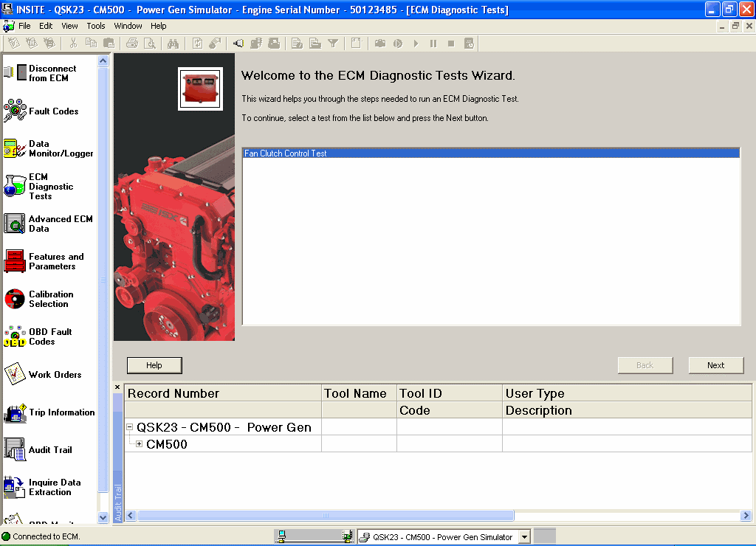This screenshot has height=546, width=756.
Task: Open Inquire Data Extraction in the sidebar
Action: (42, 487)
